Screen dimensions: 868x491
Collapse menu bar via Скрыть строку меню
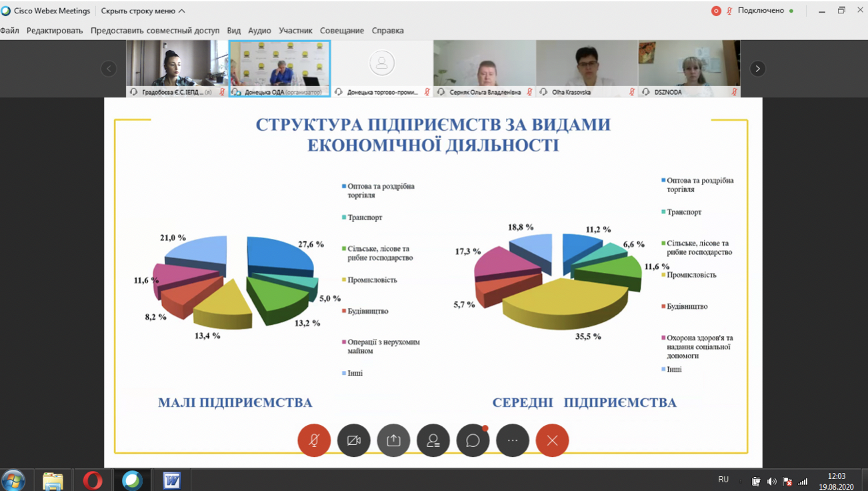click(x=143, y=11)
